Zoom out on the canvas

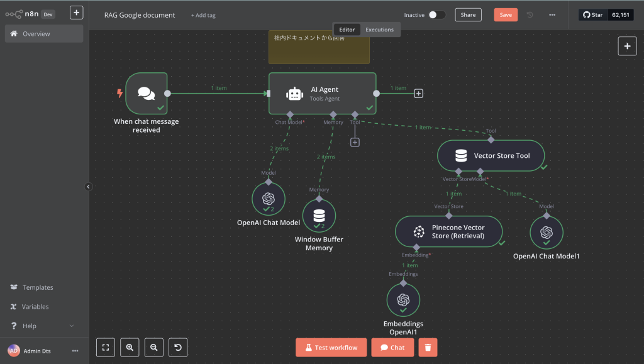tap(154, 348)
